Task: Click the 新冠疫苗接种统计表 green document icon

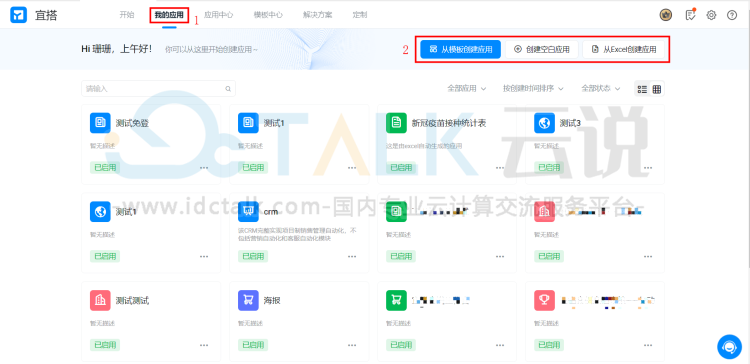Action: (x=396, y=123)
